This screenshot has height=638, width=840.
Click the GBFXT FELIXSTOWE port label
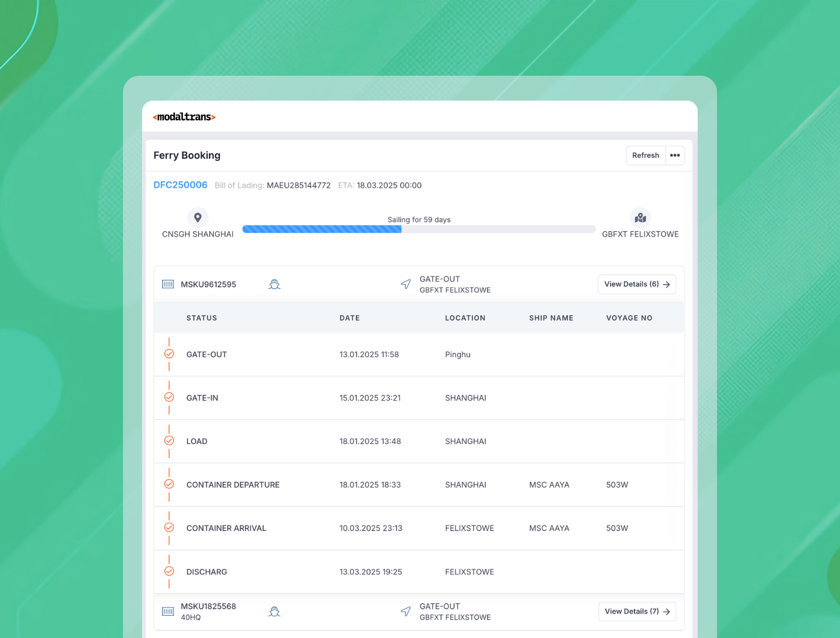click(640, 234)
